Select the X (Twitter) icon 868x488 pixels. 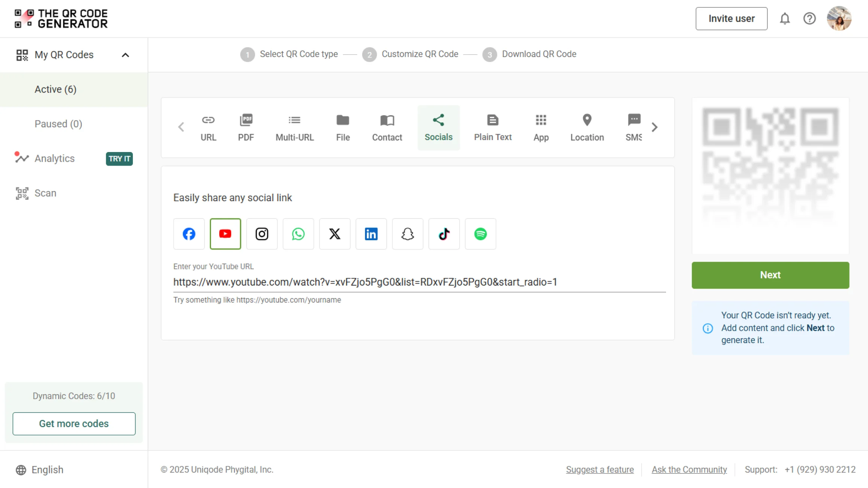(335, 234)
